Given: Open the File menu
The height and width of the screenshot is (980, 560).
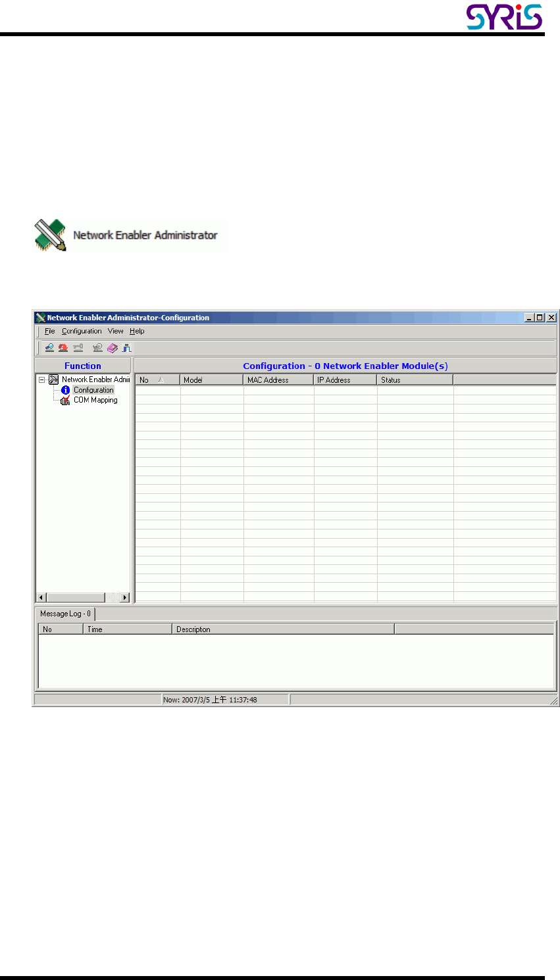Looking at the screenshot, I should tap(50, 331).
